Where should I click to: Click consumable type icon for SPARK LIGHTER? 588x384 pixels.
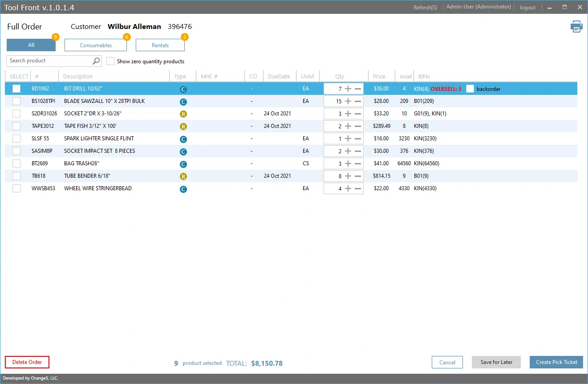183,139
